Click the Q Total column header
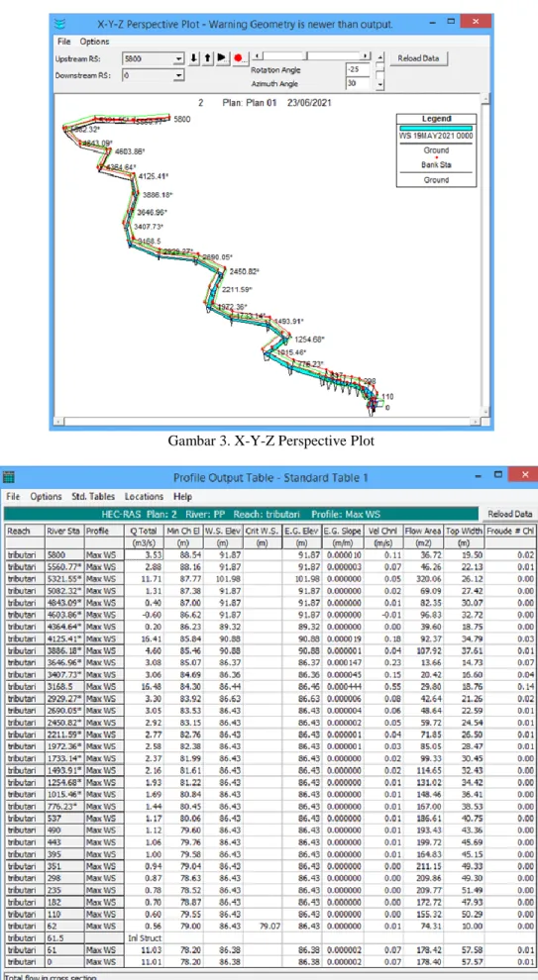 pyautogui.click(x=144, y=531)
